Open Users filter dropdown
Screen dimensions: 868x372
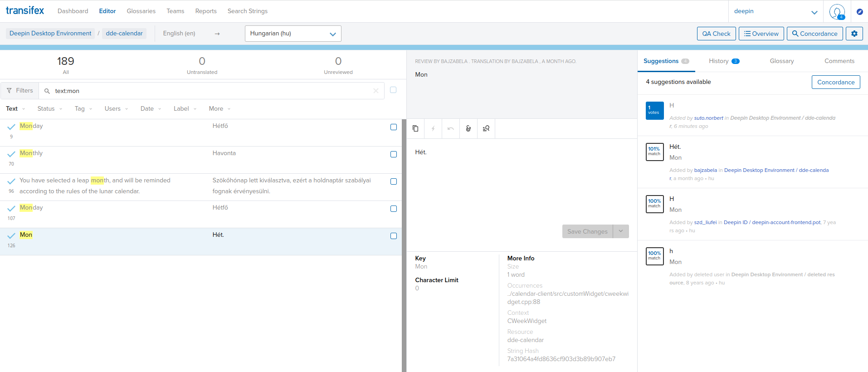point(116,109)
